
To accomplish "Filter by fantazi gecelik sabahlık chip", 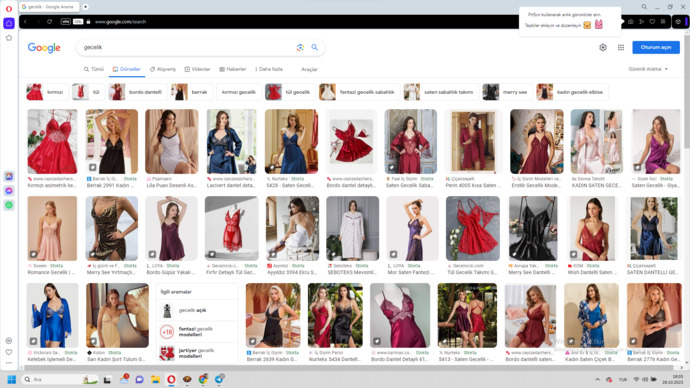I will click(x=359, y=92).
